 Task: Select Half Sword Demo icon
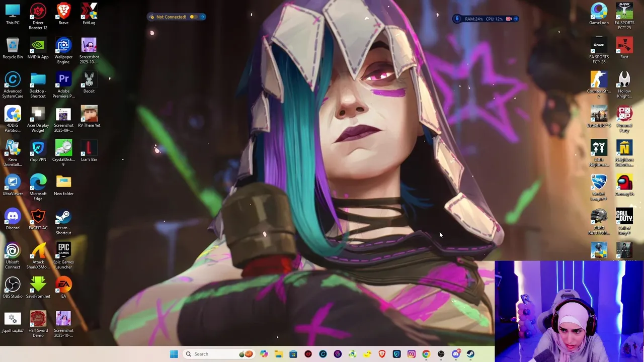pyautogui.click(x=38, y=324)
